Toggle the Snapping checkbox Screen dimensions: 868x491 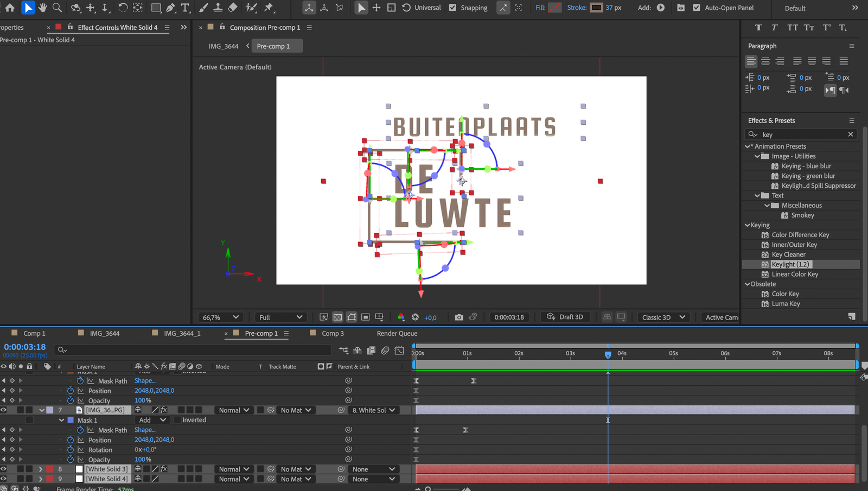[x=452, y=8]
